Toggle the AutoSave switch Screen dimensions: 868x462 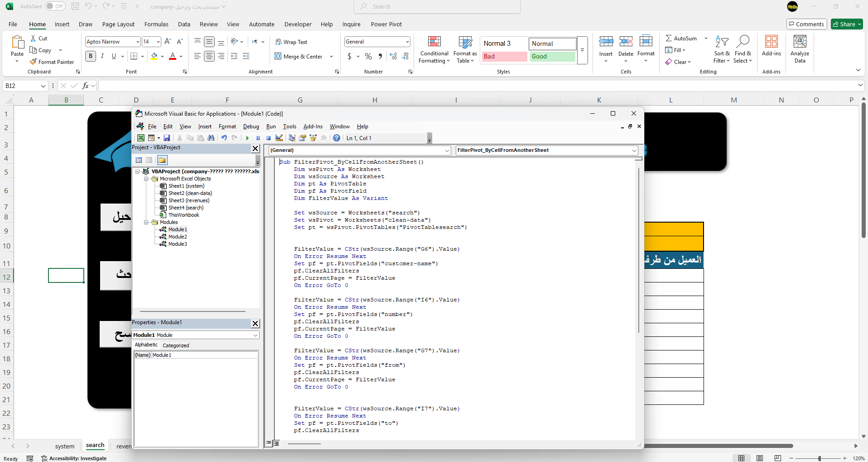point(55,6)
